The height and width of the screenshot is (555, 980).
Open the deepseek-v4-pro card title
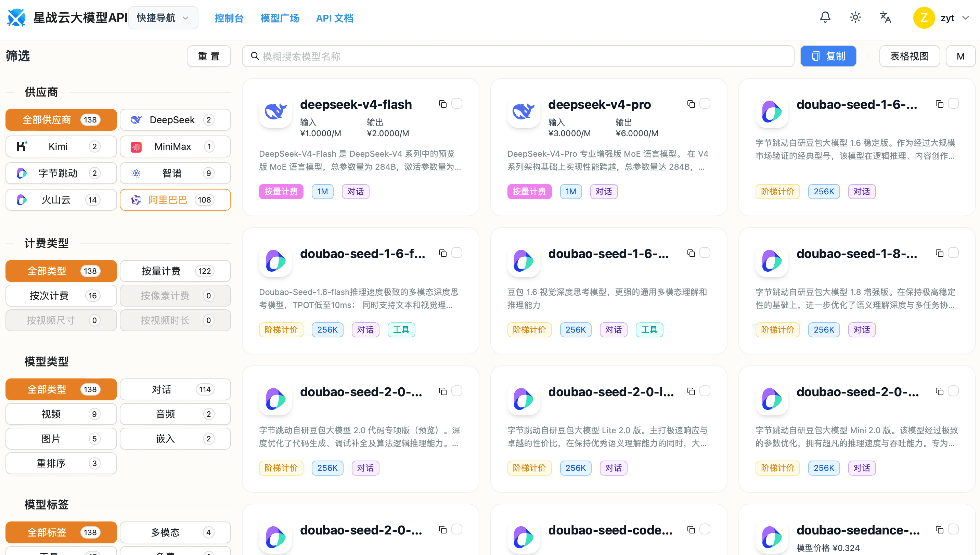click(599, 104)
